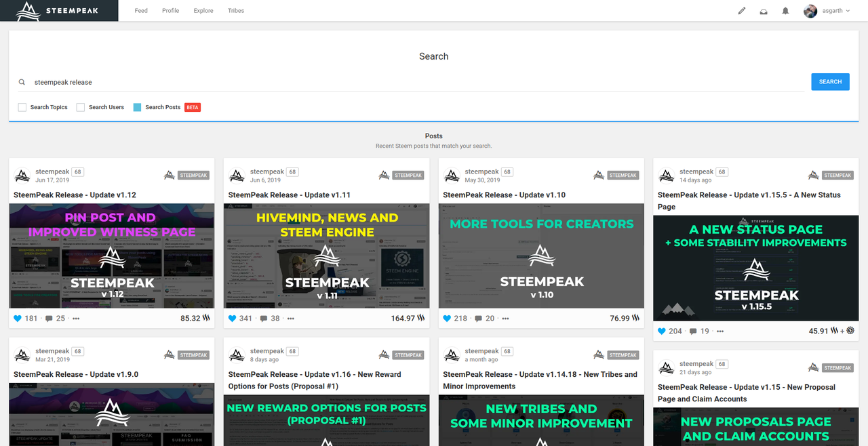Upvote heart on Update v1.12 post
This screenshot has width=868, height=446.
18,318
